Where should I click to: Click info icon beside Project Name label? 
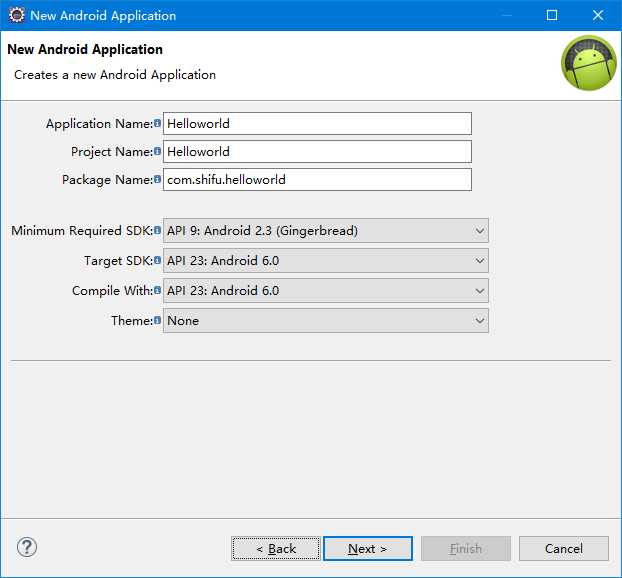pyautogui.click(x=157, y=151)
